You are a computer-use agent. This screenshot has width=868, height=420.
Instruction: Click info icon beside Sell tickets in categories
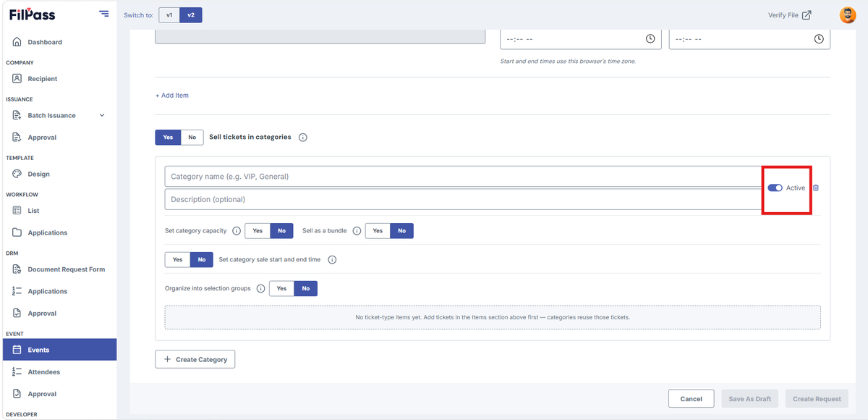point(303,138)
